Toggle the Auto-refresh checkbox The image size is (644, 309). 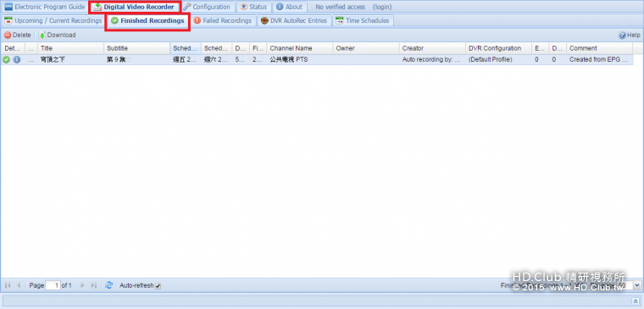[158, 285]
